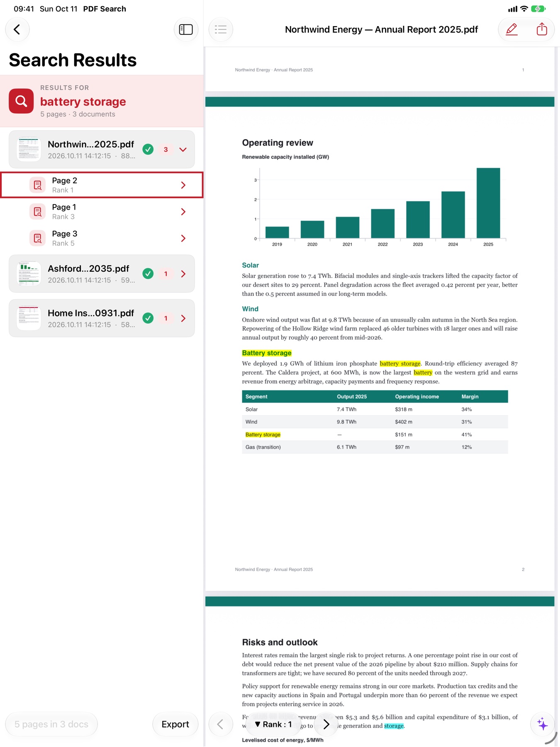Viewport: 560px width, 747px height.
Task: Click the 5 pages in 3 docs button
Action: click(51, 724)
